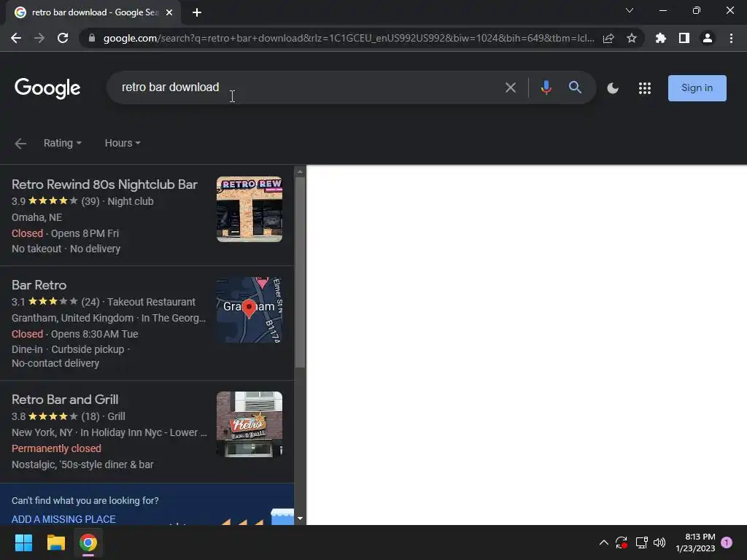Image resolution: width=747 pixels, height=560 pixels.
Task: View Bar Retro Grantham map thumbnail
Action: click(x=249, y=310)
